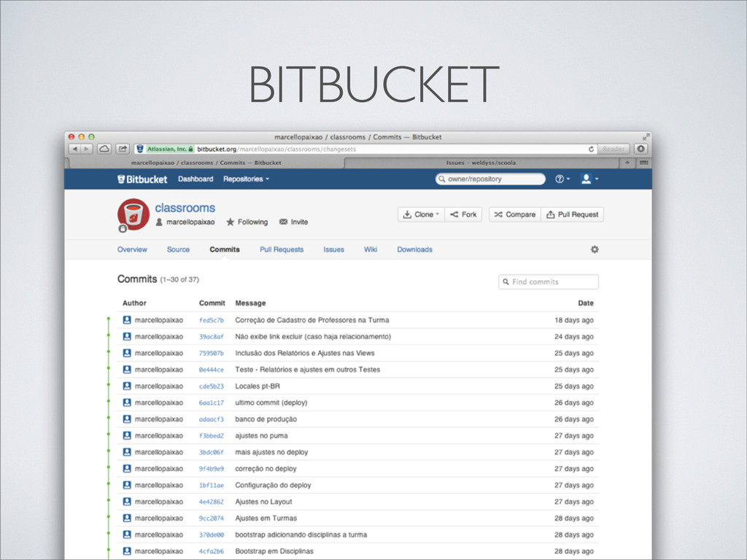Create a Pull Request with the button
This screenshot has height=560, width=747.
[x=572, y=215]
